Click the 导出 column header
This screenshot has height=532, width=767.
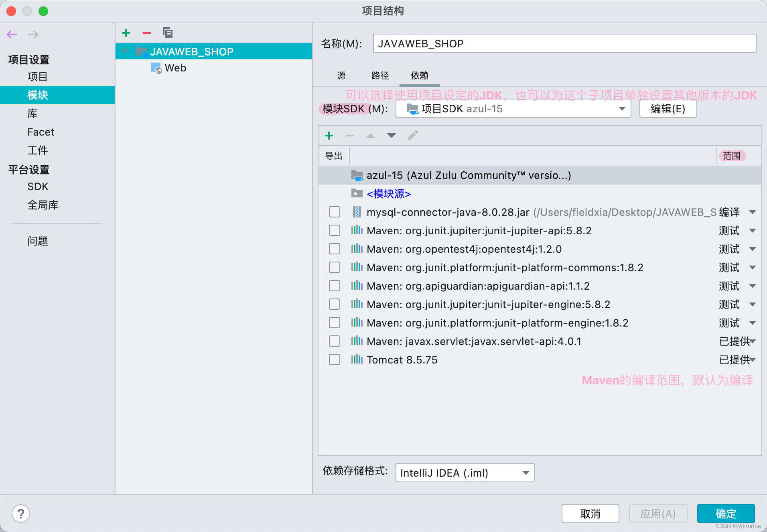(334, 156)
